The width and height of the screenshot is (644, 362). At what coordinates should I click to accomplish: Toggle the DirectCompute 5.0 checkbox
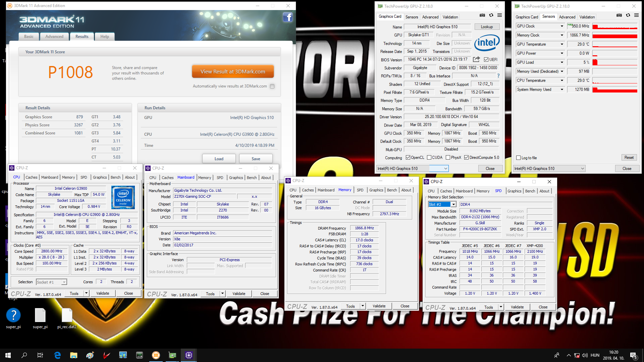pos(466,158)
